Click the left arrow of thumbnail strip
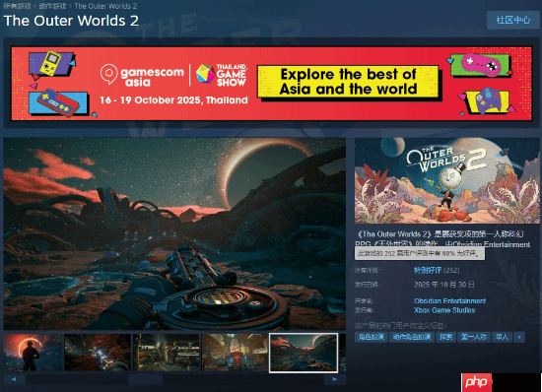The width and height of the screenshot is (542, 392). pos(14,379)
